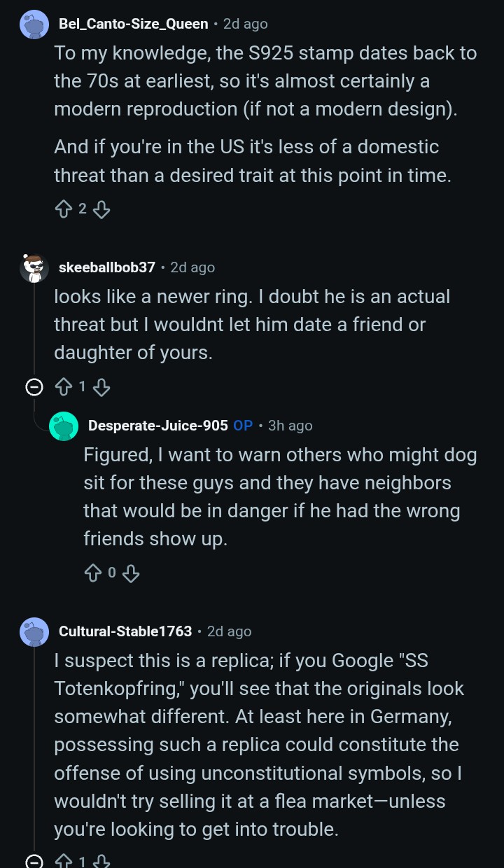
Task: Downvote skeeballbob37's comment
Action: 102,386
